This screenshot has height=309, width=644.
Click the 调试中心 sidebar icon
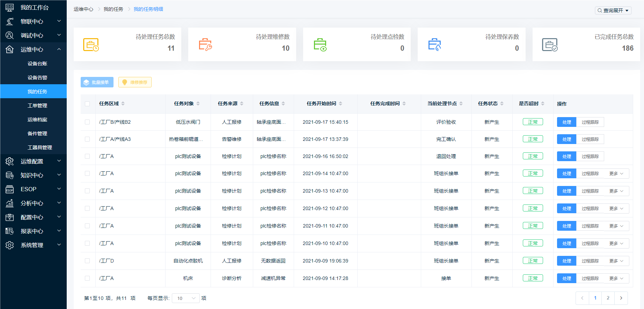pyautogui.click(x=10, y=35)
